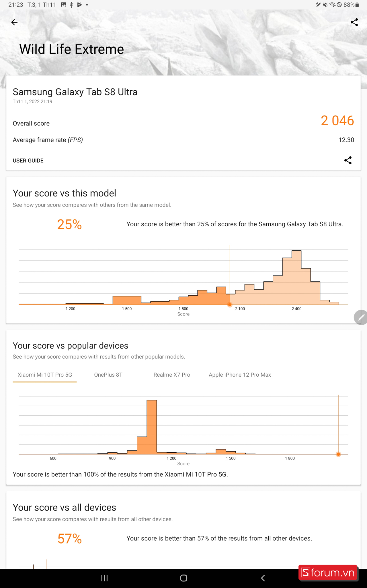Switch to the OnePlus 8T tab
367x588 pixels.
pos(108,375)
